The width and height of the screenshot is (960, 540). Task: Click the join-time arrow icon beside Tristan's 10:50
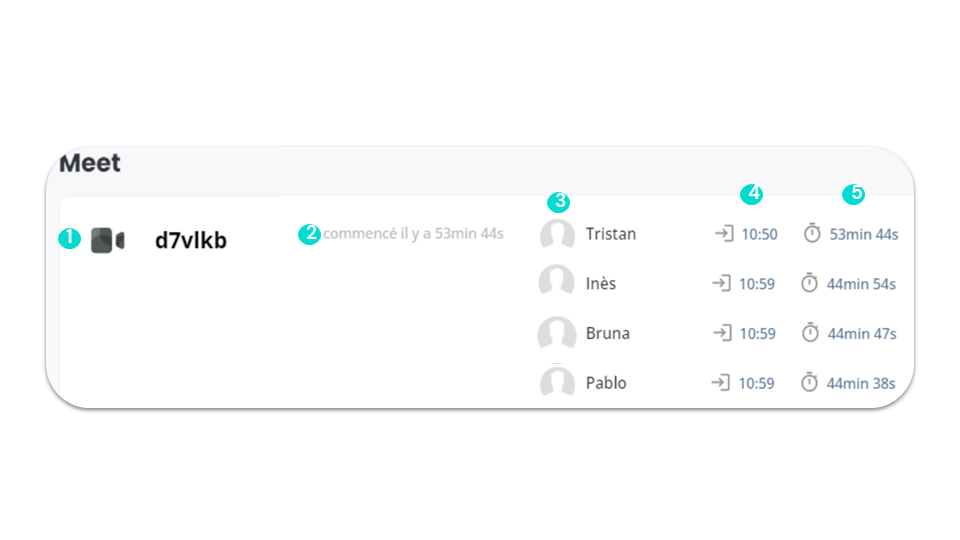tap(724, 233)
